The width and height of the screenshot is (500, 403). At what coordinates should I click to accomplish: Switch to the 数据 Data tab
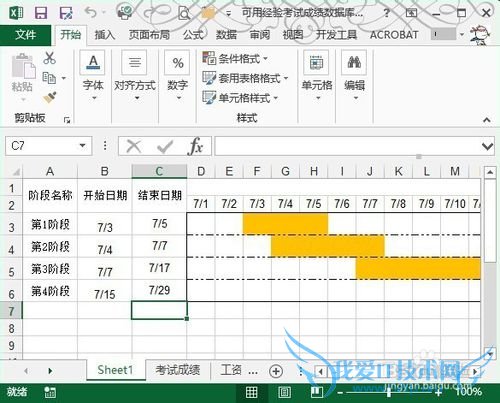coord(226,35)
